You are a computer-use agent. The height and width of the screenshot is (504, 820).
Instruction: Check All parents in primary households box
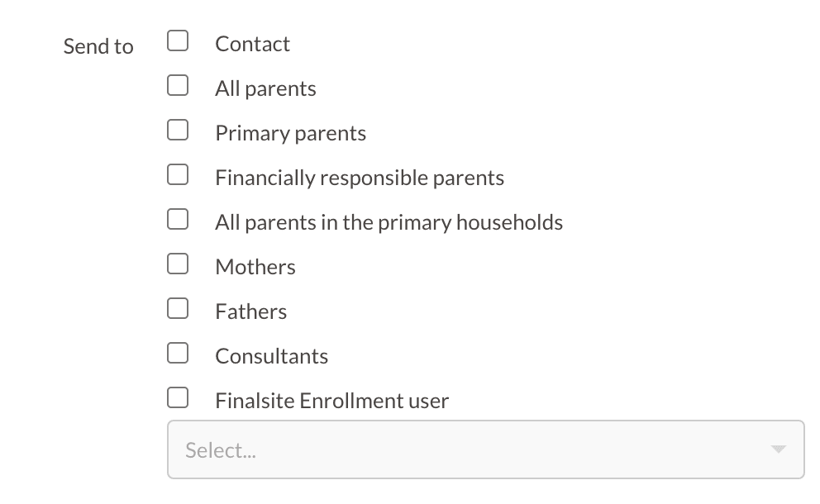pos(178,220)
